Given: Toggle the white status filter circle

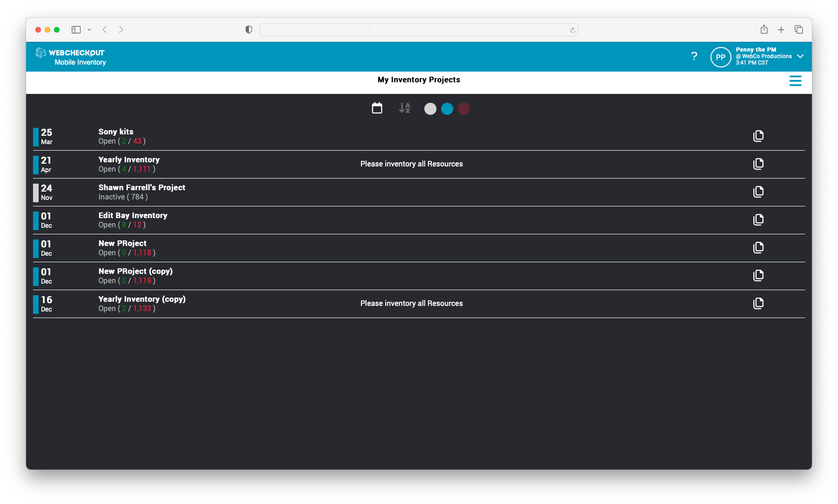Looking at the screenshot, I should [x=430, y=108].
